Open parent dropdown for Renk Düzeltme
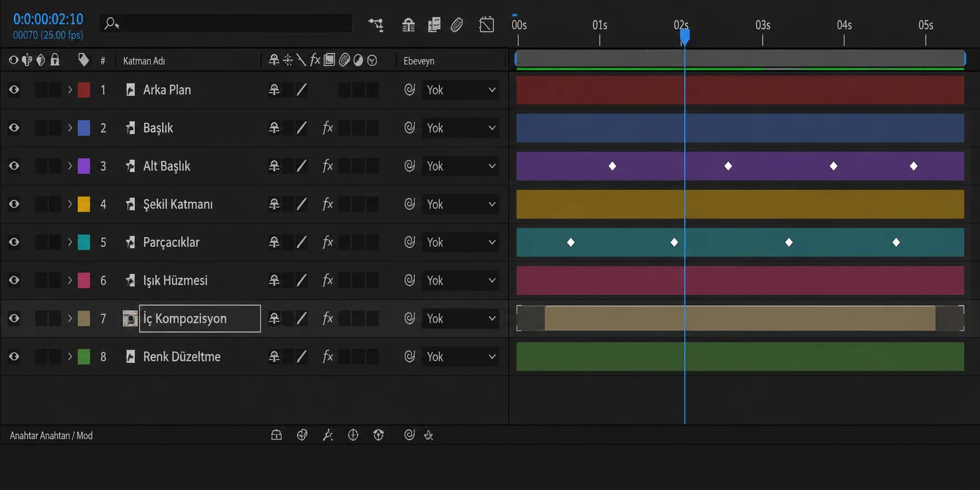Screen dimensions: 980x490 461,356
